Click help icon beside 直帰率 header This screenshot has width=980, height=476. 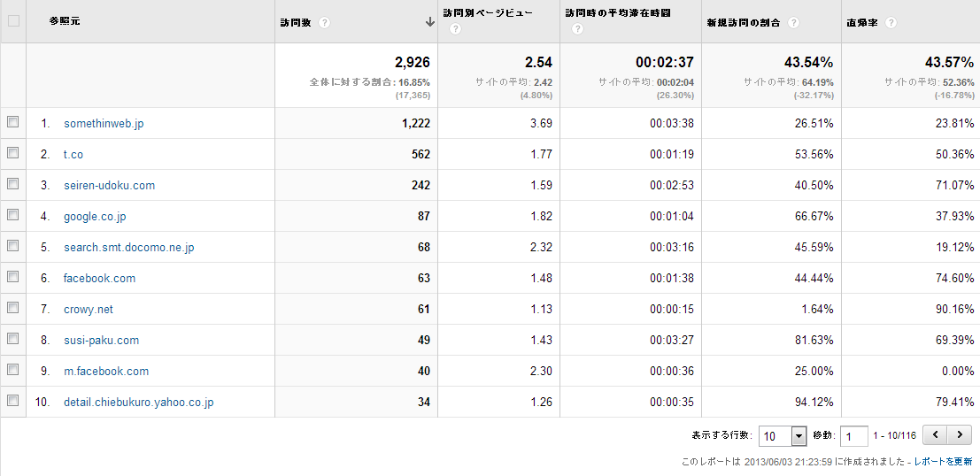(x=889, y=23)
